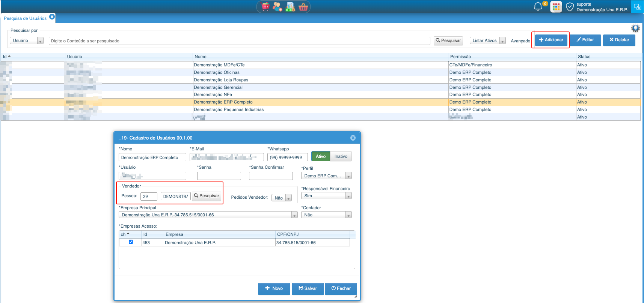Click the blue screens icon at top right
Image resolution: width=644 pixels, height=303 pixels.
coord(637,7)
